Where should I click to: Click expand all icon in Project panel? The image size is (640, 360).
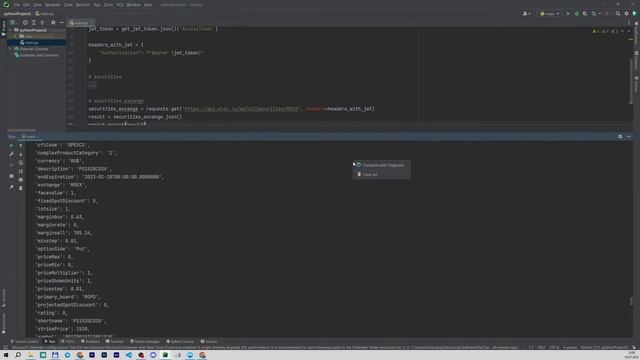pos(33,22)
